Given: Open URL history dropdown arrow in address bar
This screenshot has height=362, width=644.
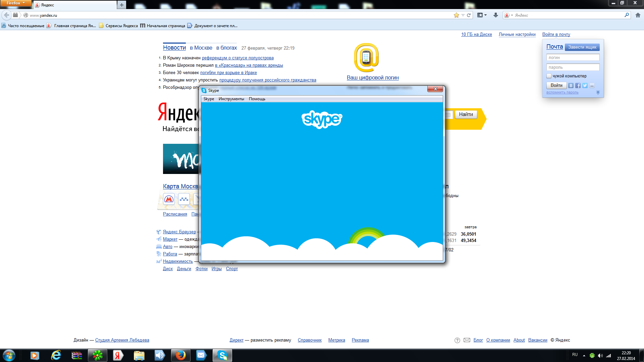Looking at the screenshot, I should pyautogui.click(x=463, y=15).
